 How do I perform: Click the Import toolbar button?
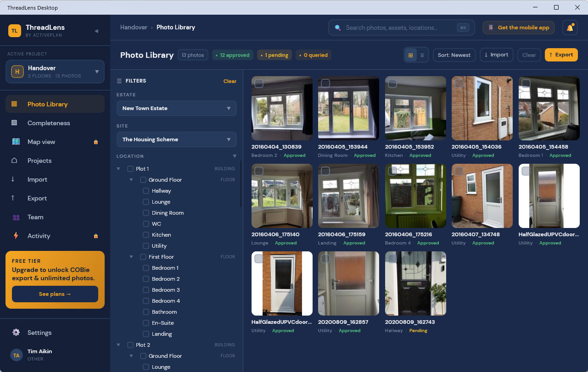[x=496, y=55]
